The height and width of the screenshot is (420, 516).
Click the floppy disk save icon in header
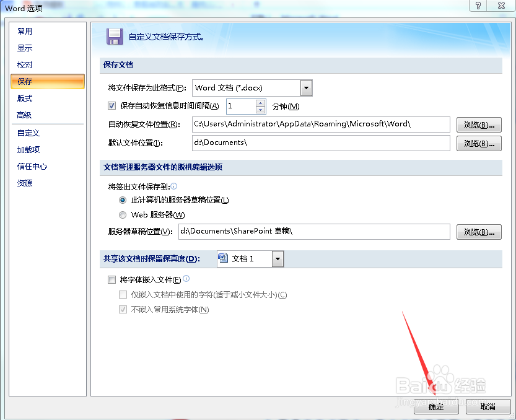[x=115, y=37]
